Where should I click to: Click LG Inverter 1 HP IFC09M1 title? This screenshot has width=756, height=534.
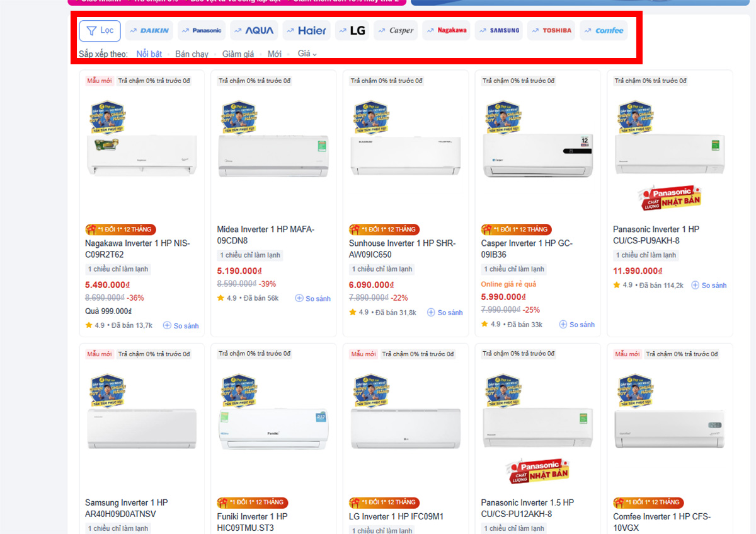tap(396, 516)
